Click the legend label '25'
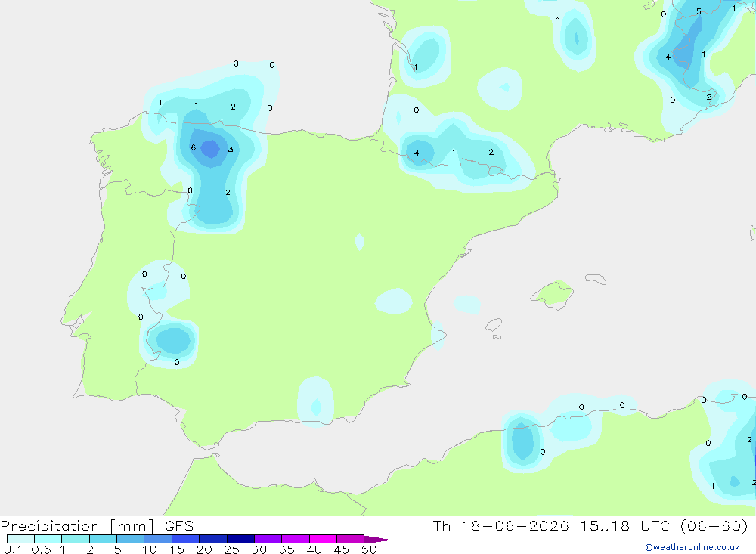 point(232,549)
